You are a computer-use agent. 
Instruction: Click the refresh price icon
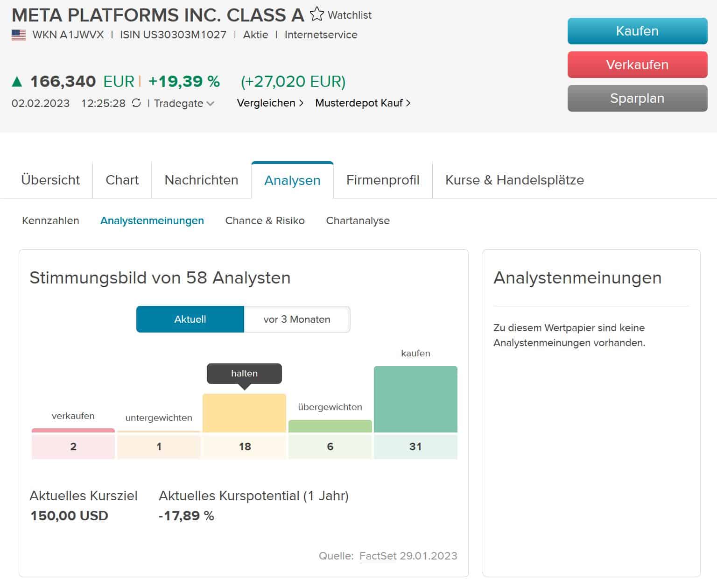click(136, 103)
